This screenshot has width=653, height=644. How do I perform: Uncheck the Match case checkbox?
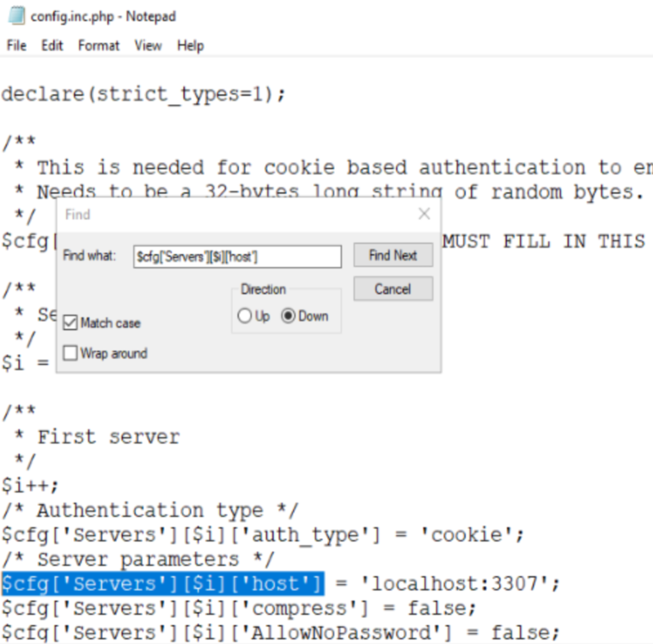(x=70, y=323)
